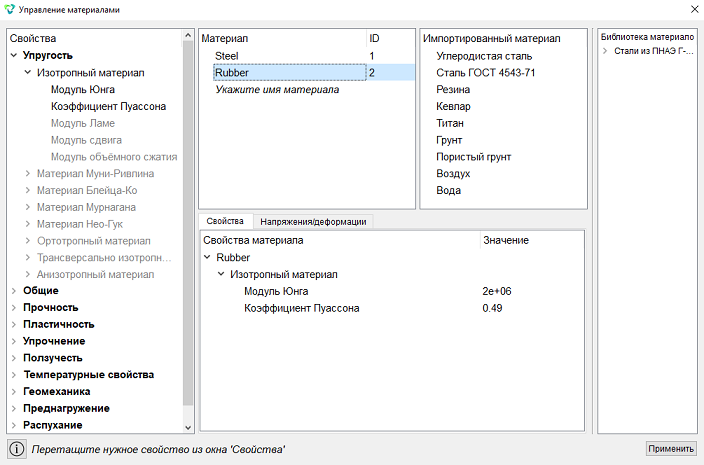Select the Модуль Юнга property item
The height and width of the screenshot is (465, 704).
point(83,89)
